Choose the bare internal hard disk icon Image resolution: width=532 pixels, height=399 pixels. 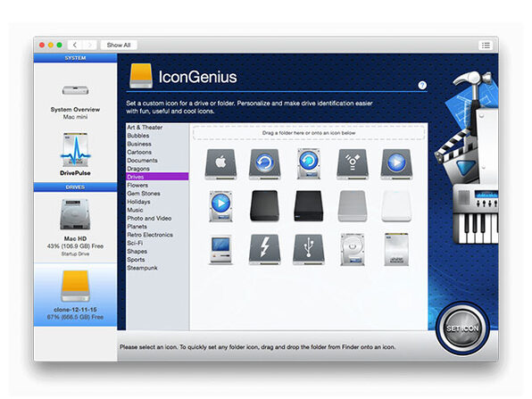(353, 249)
